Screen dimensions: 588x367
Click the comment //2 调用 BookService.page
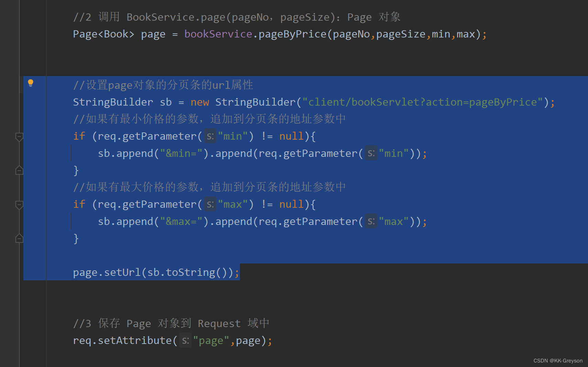237,17
